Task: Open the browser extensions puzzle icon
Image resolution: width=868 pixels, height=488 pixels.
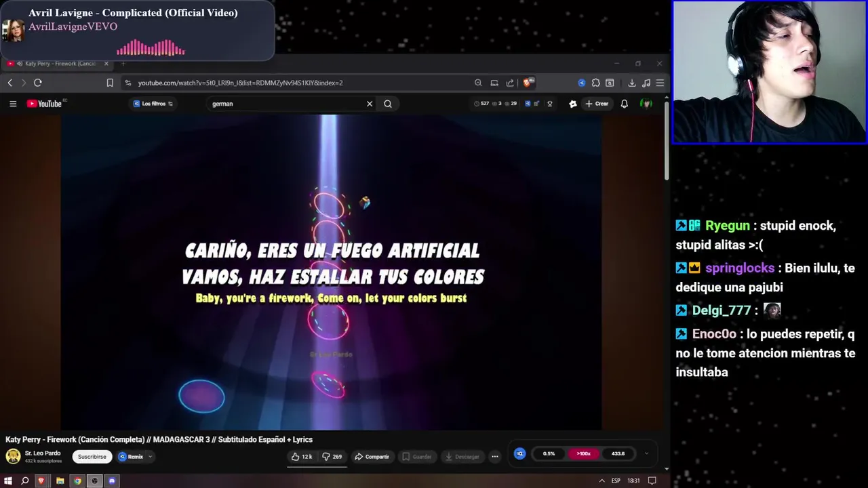Action: (x=595, y=83)
